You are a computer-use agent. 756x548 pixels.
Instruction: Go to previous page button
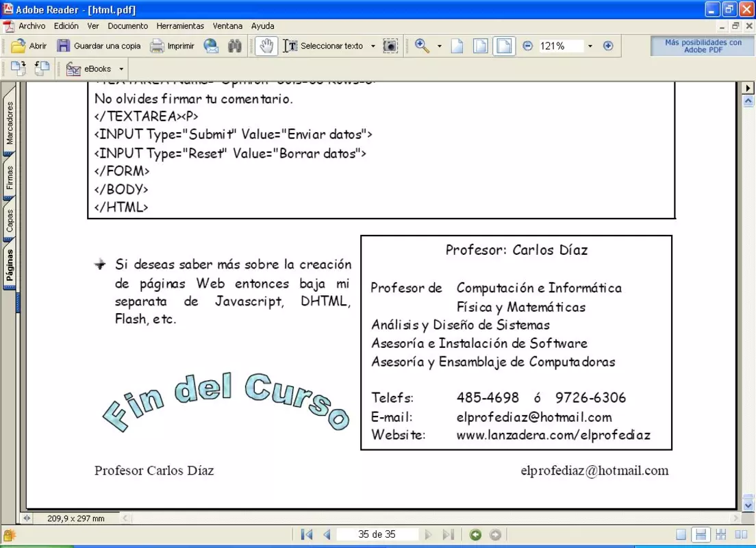click(327, 534)
